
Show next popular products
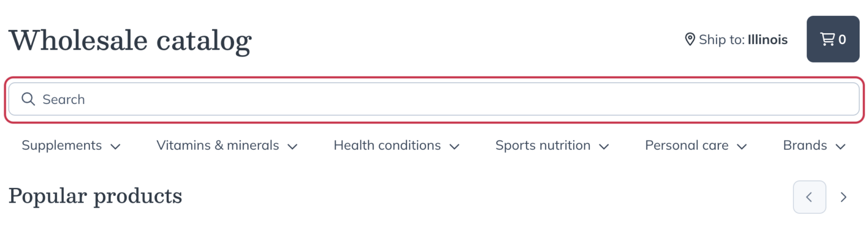[843, 197]
